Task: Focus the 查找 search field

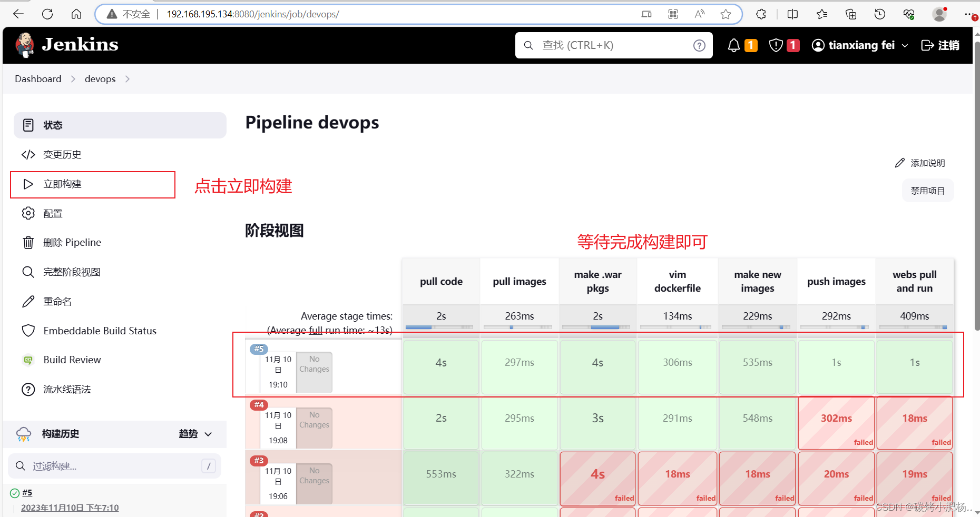Action: (614, 45)
